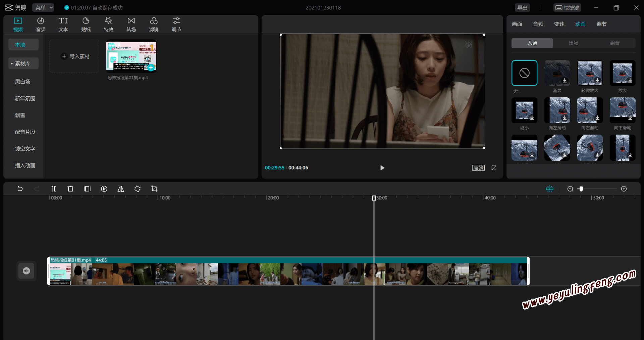Toggle timeline snapping icon
644x340 pixels.
click(x=550, y=189)
